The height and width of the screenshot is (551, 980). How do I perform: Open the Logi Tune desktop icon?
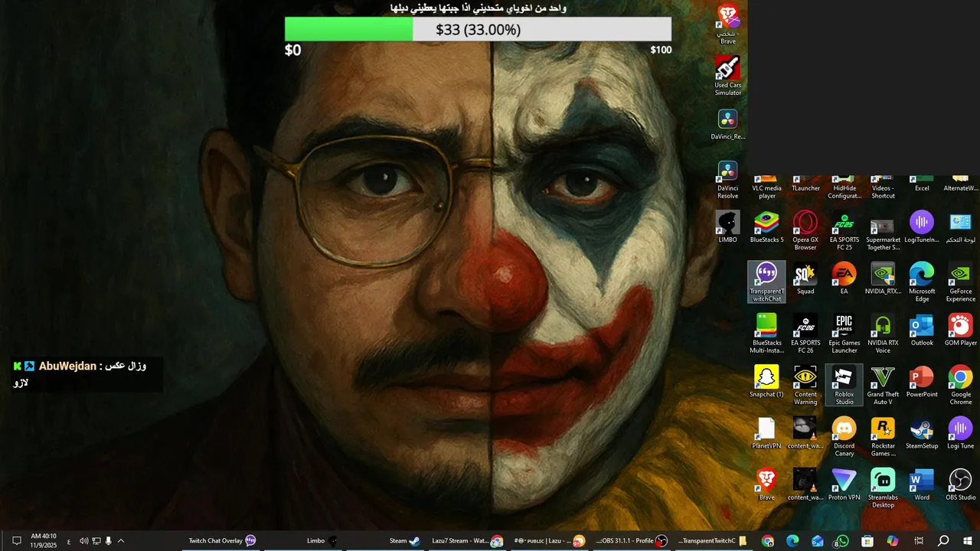click(x=961, y=433)
